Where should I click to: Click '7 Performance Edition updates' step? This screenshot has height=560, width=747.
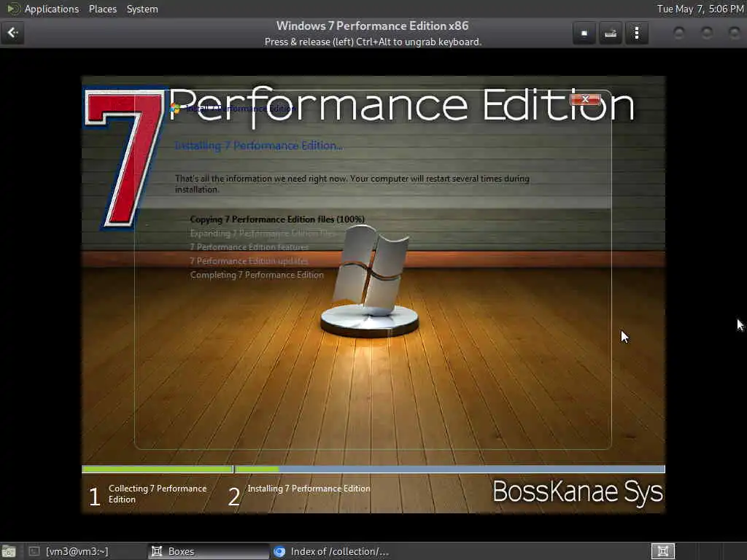point(249,261)
